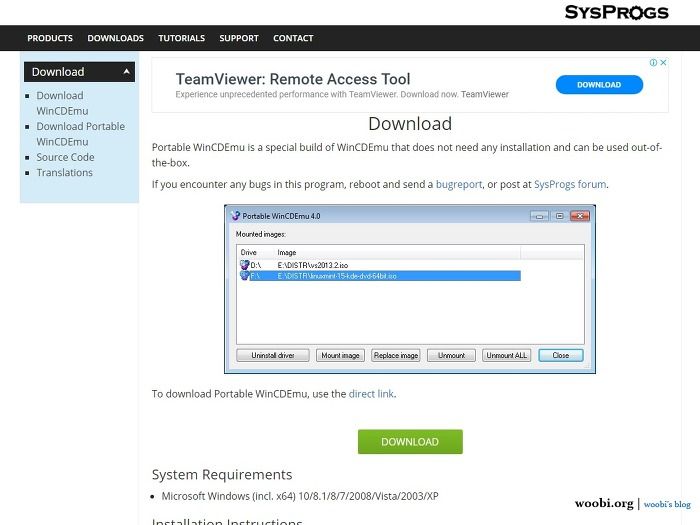Click the Replace image button
Image resolution: width=700 pixels, height=525 pixels.
(396, 355)
